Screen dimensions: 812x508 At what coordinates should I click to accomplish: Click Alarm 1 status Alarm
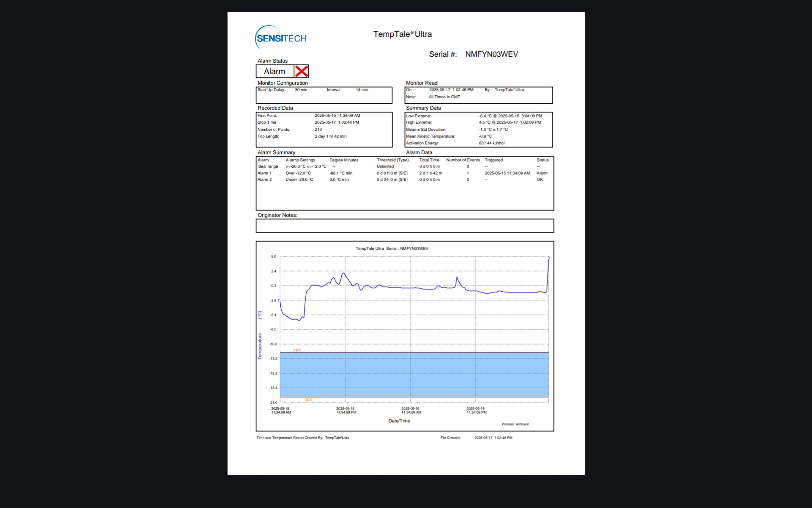tap(542, 173)
